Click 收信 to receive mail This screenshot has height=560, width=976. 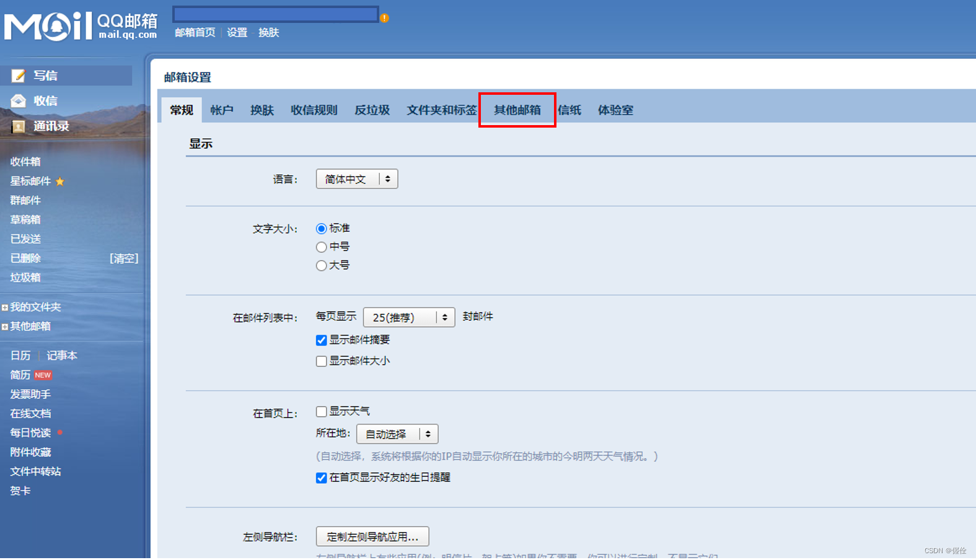pos(45,101)
